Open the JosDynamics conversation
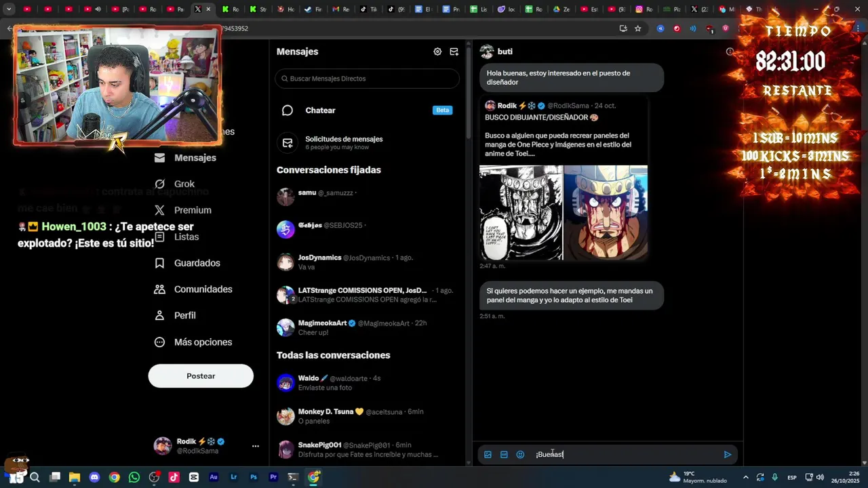 coord(367,262)
